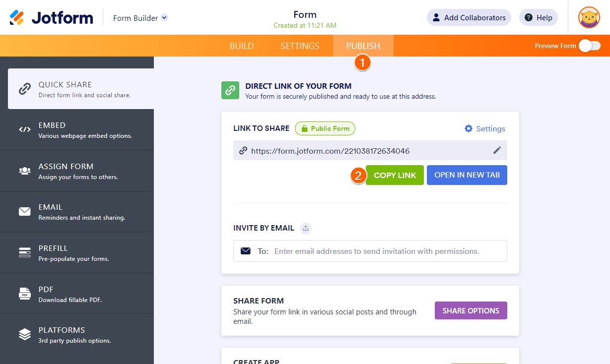
Task: Switch to the Build tab
Action: pyautogui.click(x=242, y=46)
